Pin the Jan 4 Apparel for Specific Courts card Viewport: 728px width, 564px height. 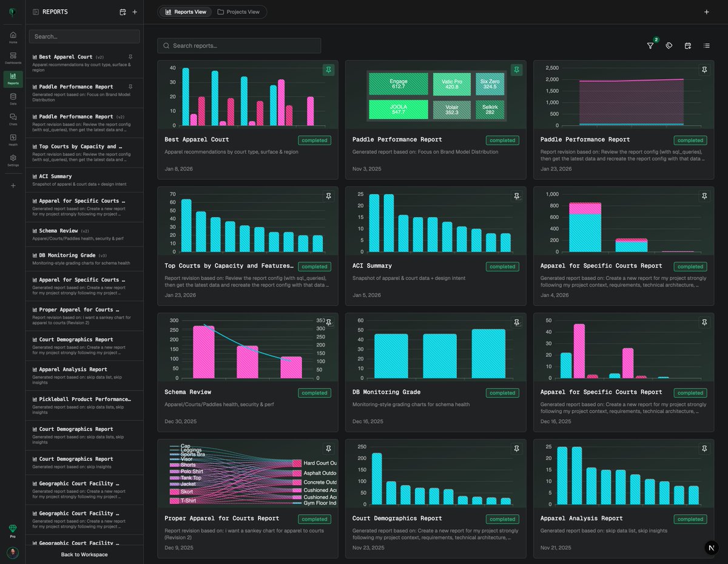tap(704, 196)
